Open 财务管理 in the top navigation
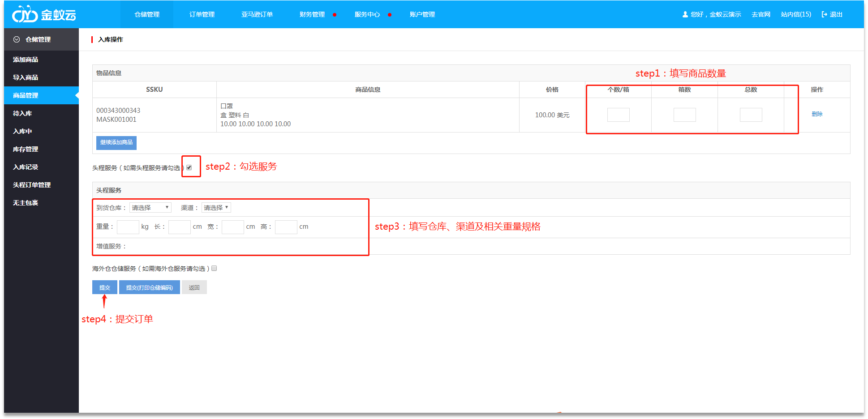Image resolution: width=868 pixels, height=419 pixels. coord(312,14)
